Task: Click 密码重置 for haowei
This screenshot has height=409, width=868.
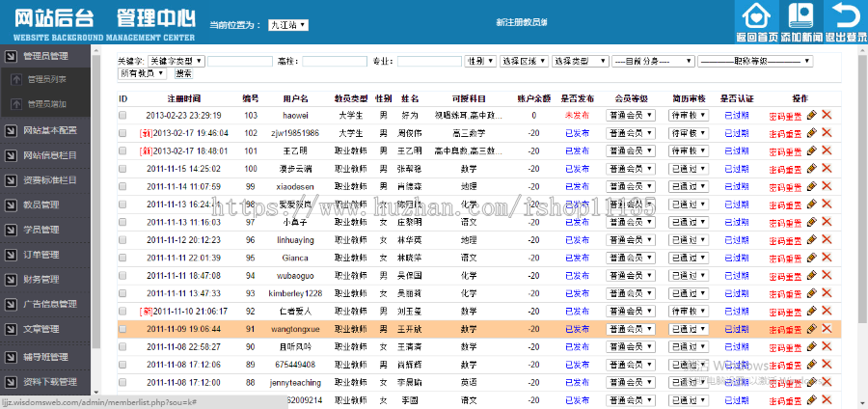Action: tap(785, 116)
